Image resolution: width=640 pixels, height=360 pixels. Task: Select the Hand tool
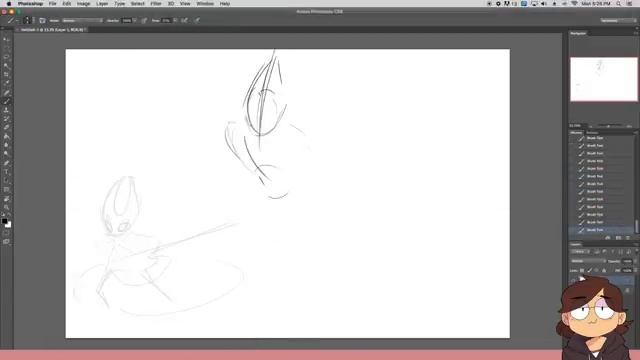pyautogui.click(x=6, y=199)
